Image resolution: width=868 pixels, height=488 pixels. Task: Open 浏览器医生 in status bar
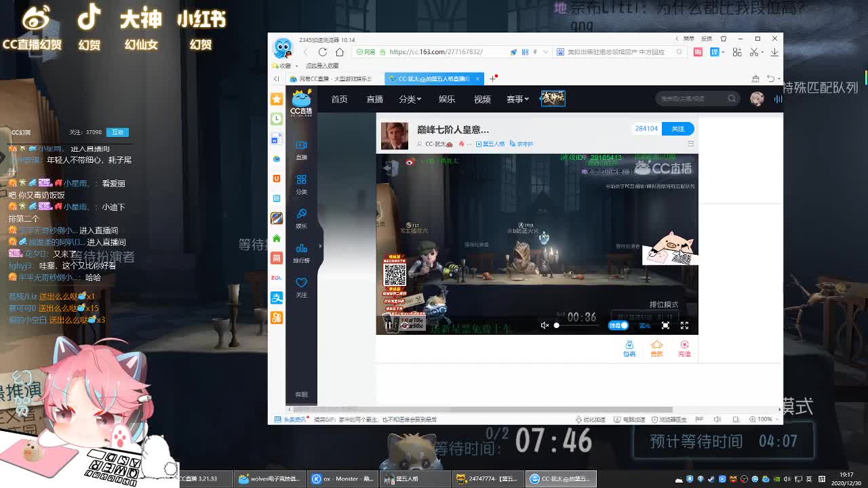(670, 420)
